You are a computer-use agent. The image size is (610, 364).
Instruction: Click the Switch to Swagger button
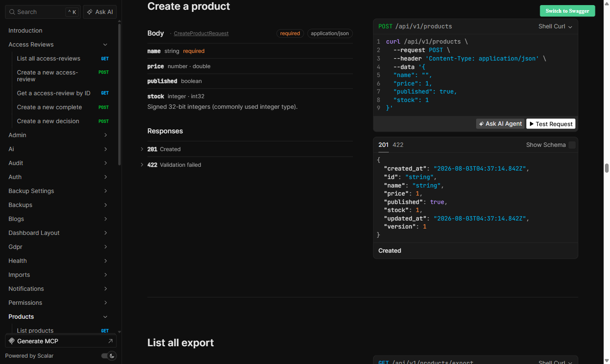(x=567, y=11)
